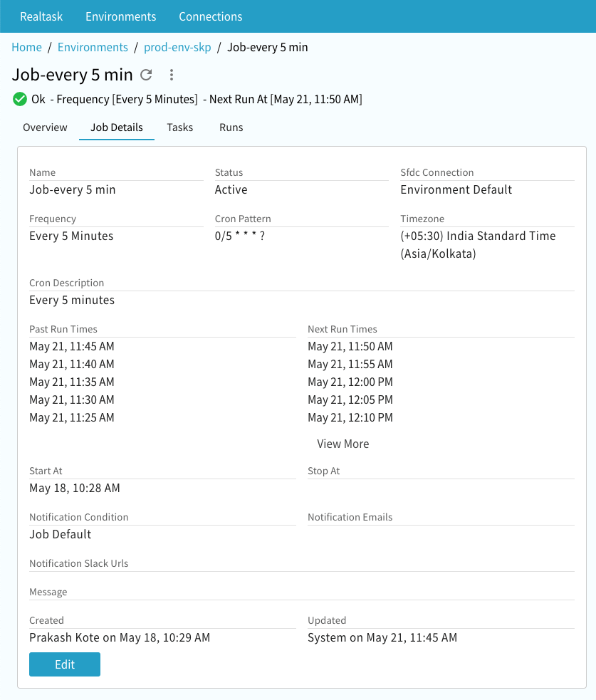Select the Job Details tab
Screen dimensions: 596x700
pos(117,127)
